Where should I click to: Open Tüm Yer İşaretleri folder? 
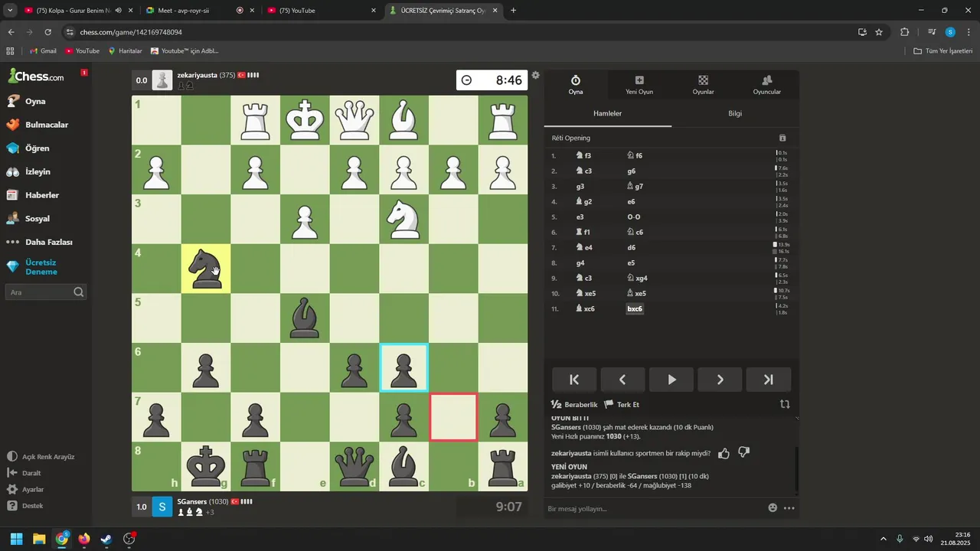tap(943, 51)
